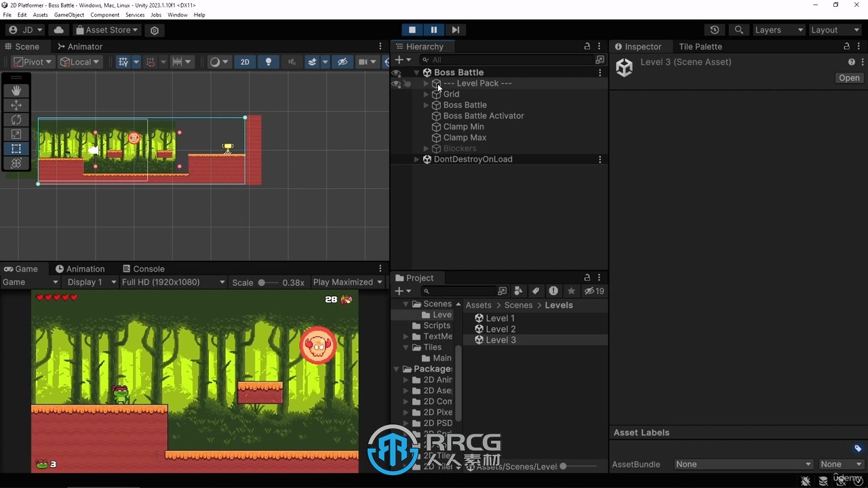Open the version control settings gear icon
This screenshot has height=488, width=868.
click(x=155, y=30)
